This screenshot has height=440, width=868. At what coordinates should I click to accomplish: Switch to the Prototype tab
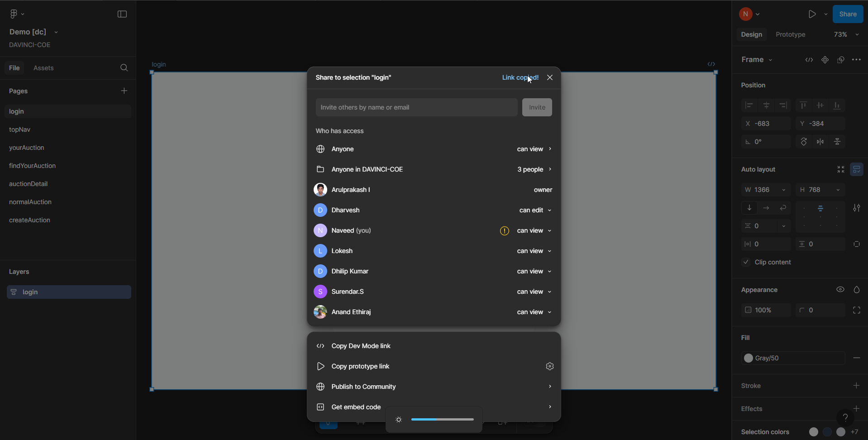point(790,34)
